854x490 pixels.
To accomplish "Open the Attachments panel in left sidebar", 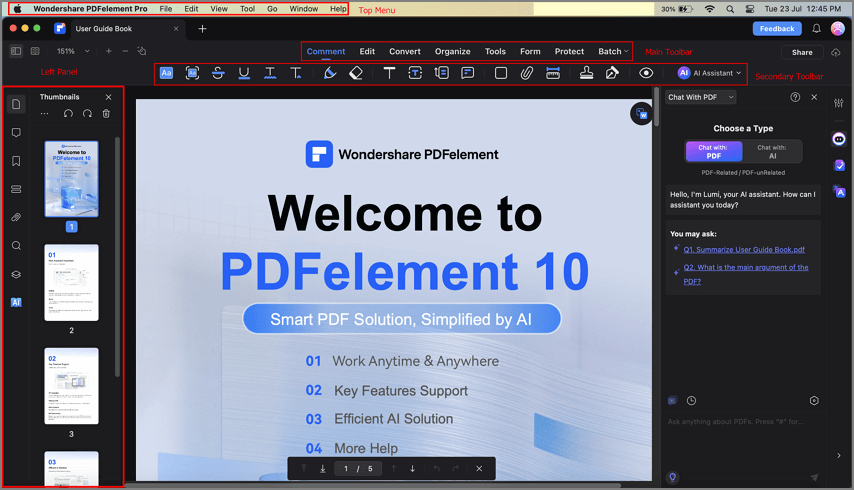I will pos(16,217).
